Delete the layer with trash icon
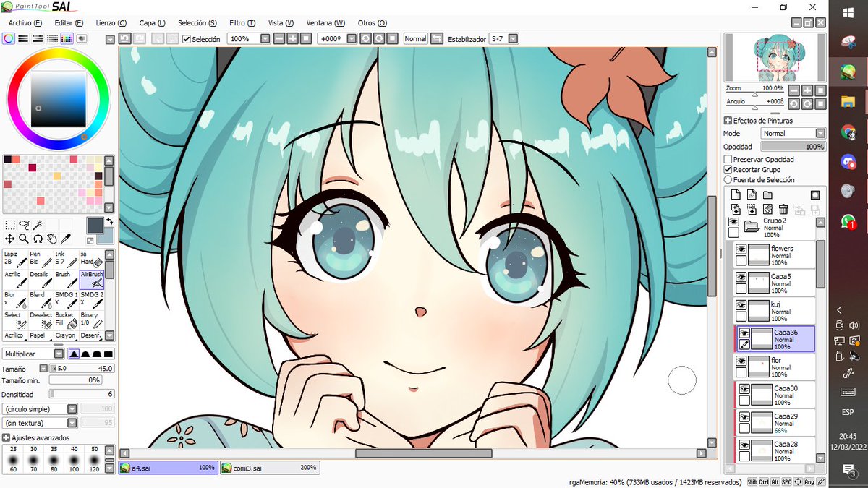Viewport: 868px width, 488px height. (783, 210)
